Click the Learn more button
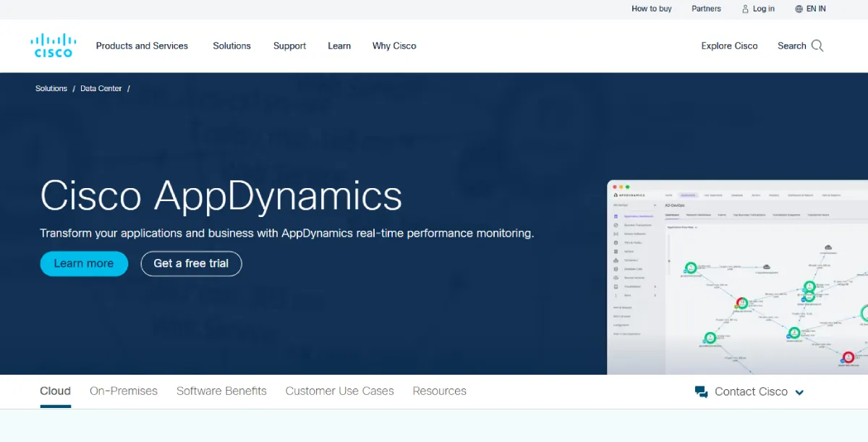 coord(83,263)
